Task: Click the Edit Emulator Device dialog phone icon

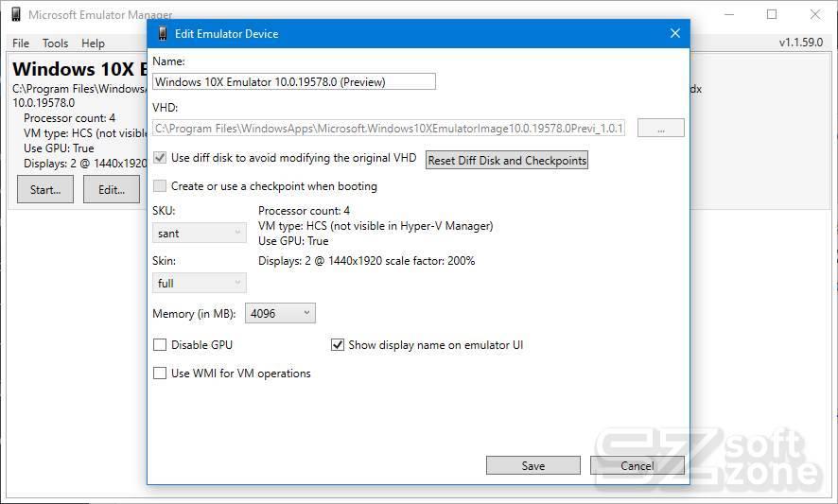Action: [x=163, y=34]
